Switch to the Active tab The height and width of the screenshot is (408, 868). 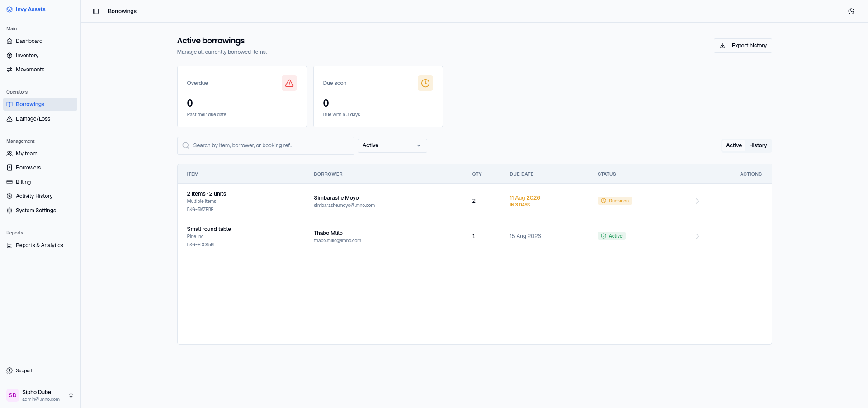[734, 145]
